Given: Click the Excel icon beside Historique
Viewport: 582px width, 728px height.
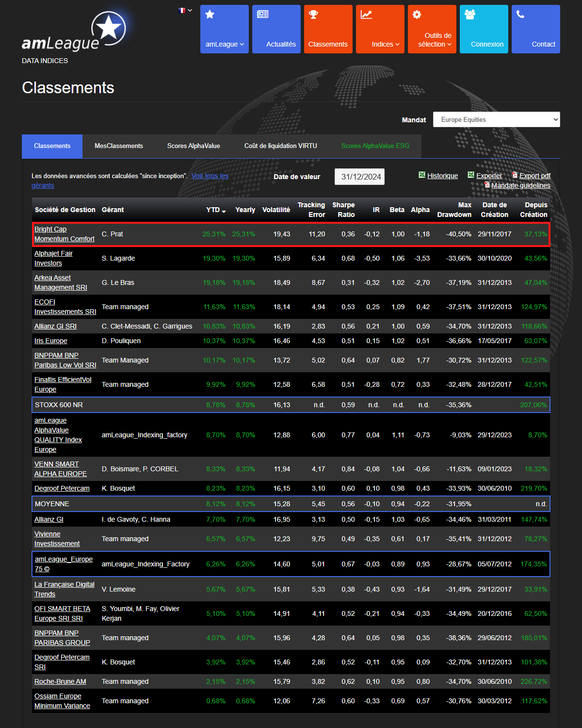Looking at the screenshot, I should (x=422, y=175).
